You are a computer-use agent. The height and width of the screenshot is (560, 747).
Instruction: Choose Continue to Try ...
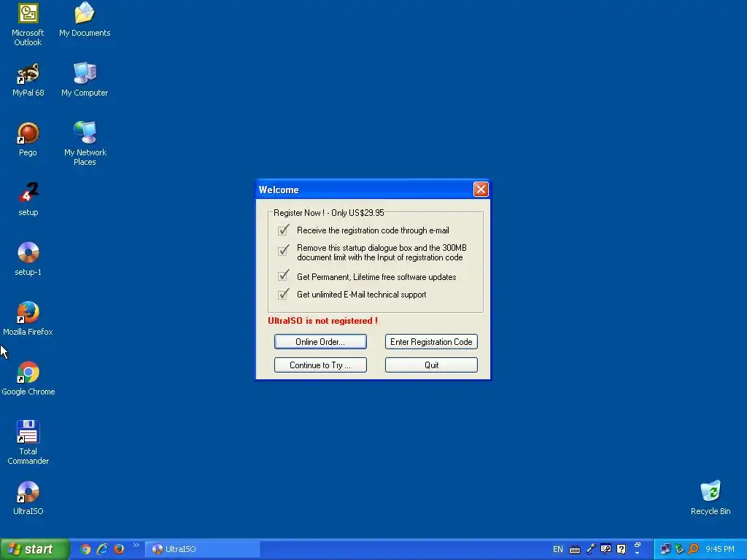tap(320, 365)
